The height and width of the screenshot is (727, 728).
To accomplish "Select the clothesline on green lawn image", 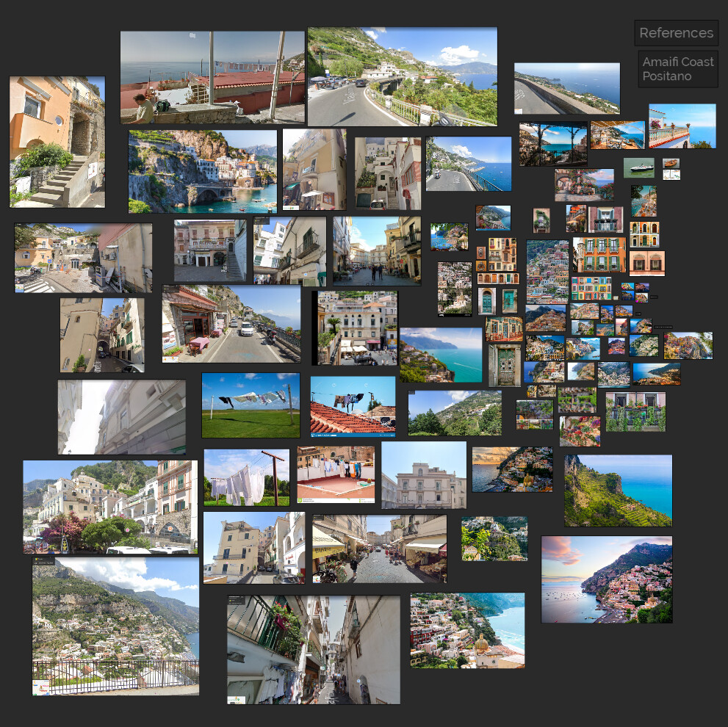I will tap(249, 406).
